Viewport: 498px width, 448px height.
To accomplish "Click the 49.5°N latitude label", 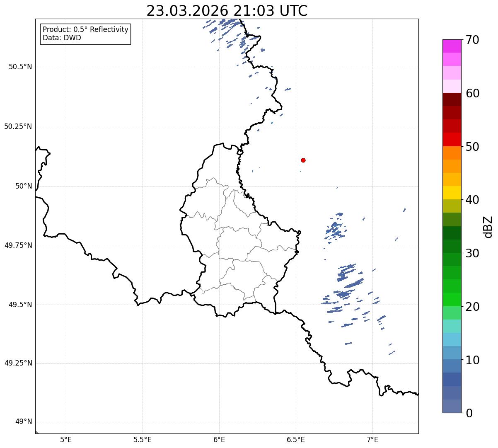I will click(20, 305).
